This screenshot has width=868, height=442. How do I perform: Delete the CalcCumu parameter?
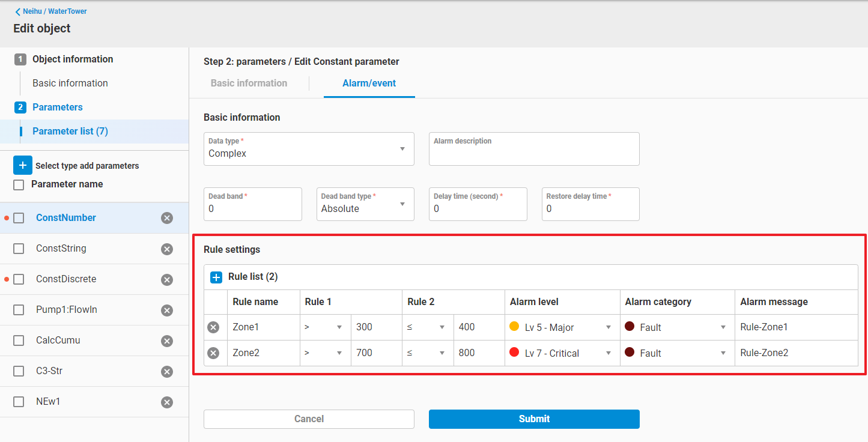(167, 341)
